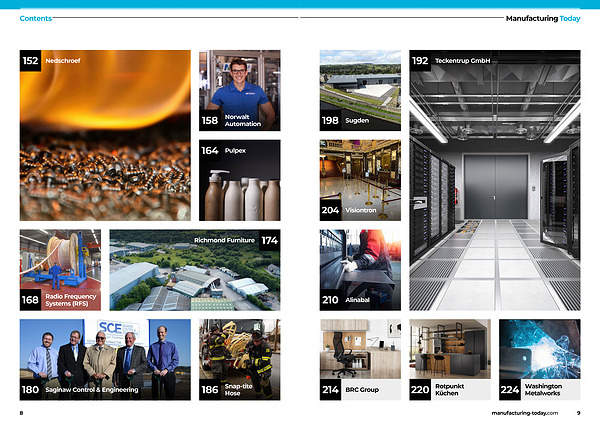Image resolution: width=600 pixels, height=424 pixels.
Task: Click page number 224 badge
Action: pos(510,390)
